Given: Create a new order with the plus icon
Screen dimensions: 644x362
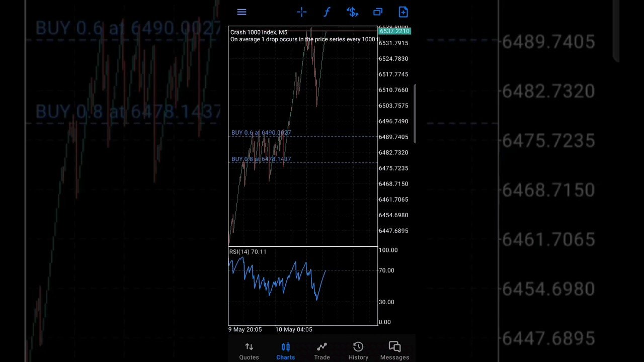Looking at the screenshot, I should point(403,12).
